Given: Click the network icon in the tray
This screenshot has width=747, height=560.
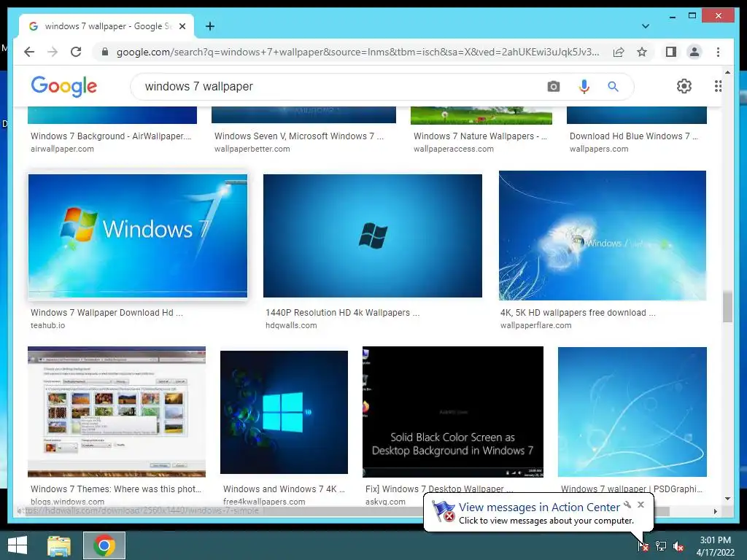Looking at the screenshot, I should click(661, 545).
